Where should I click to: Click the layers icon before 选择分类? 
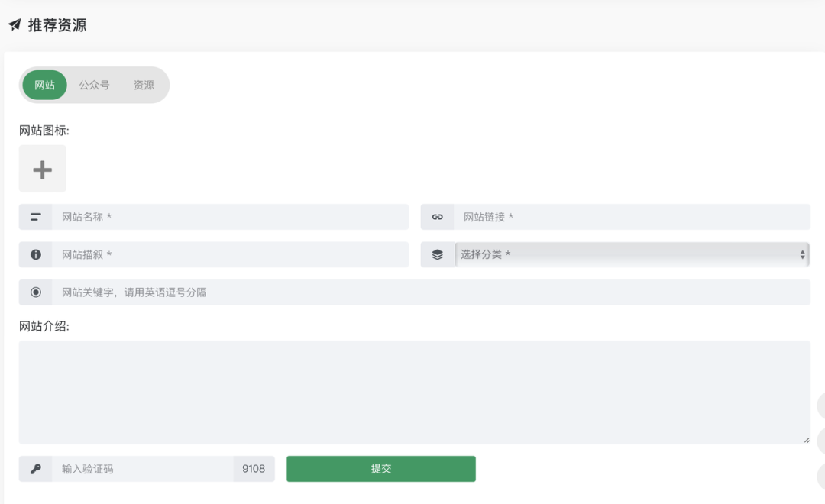437,254
